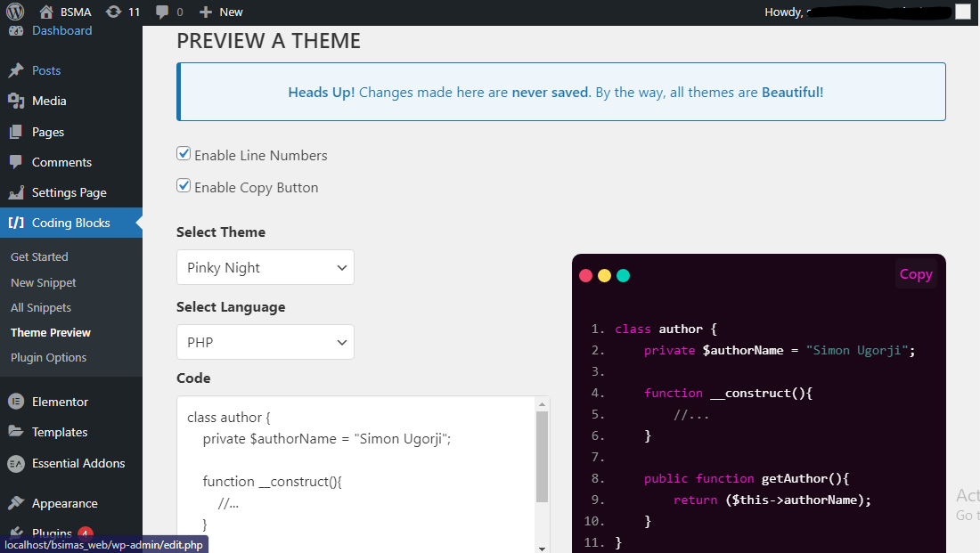Click the BSMA site home icon
The image size is (980, 553).
(45, 12)
